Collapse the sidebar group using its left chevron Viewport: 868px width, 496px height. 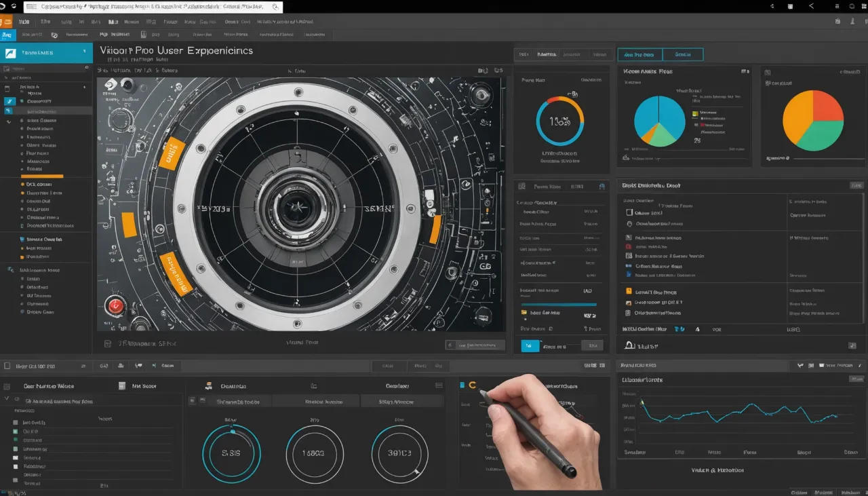click(9, 121)
